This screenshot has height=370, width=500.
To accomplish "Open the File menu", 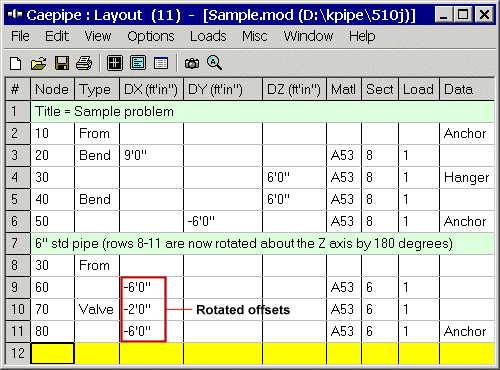I will point(20,36).
